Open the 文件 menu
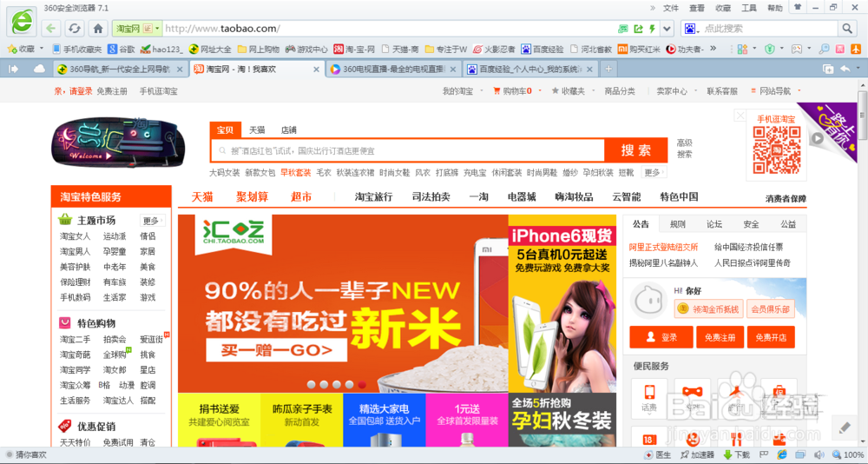The height and width of the screenshot is (464, 868). tap(670, 8)
